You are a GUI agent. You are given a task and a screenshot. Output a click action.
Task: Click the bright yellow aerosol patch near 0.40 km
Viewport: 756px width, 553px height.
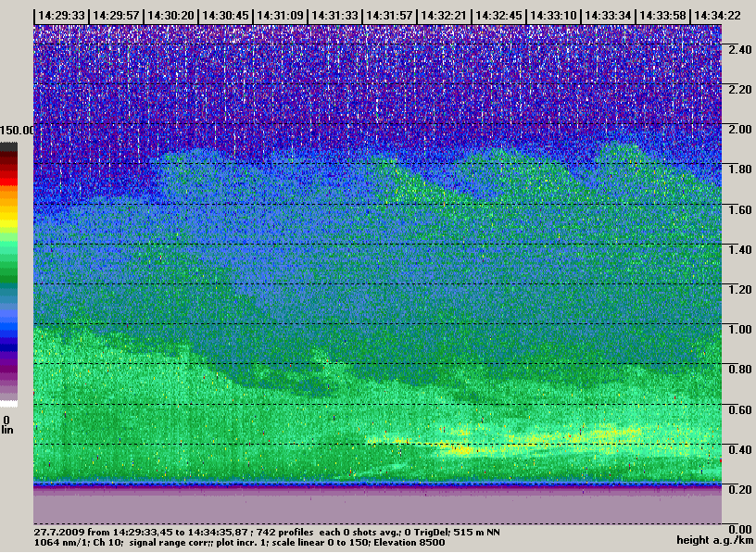coord(460,450)
